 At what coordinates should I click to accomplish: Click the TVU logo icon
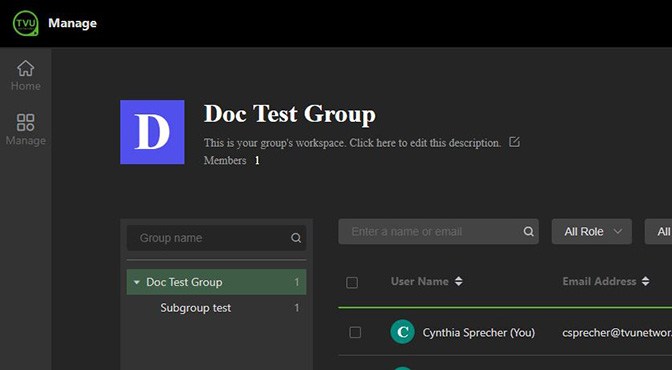click(x=26, y=23)
